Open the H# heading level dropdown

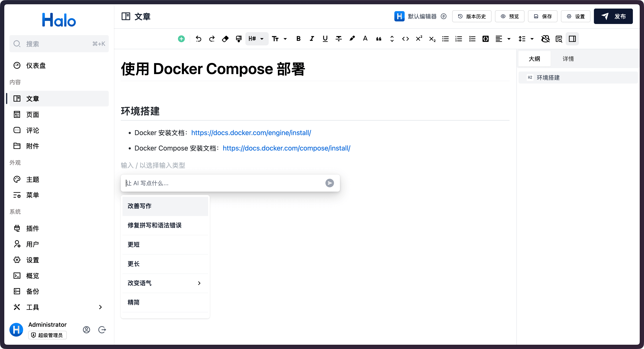click(x=257, y=39)
